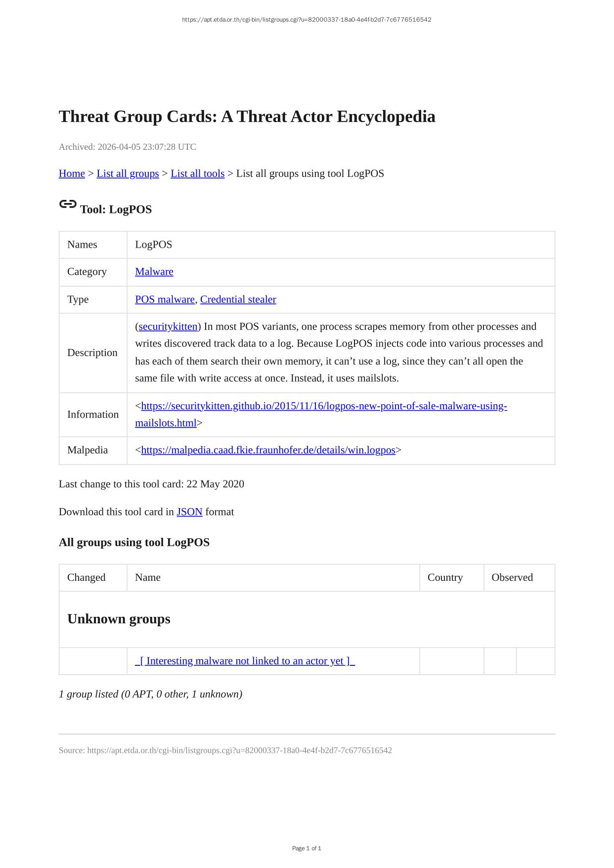Open the Credential stealer type link
Screen dimensions: 614x868
click(x=238, y=300)
